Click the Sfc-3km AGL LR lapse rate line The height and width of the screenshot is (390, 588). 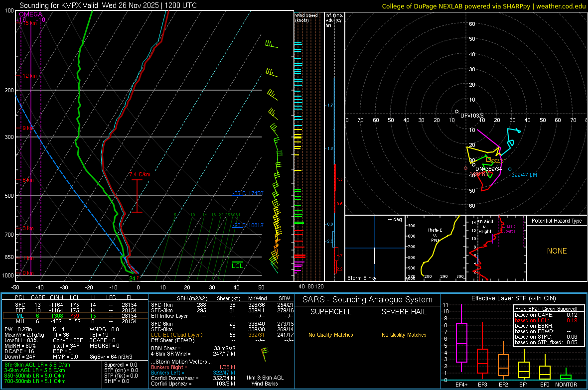(37, 365)
